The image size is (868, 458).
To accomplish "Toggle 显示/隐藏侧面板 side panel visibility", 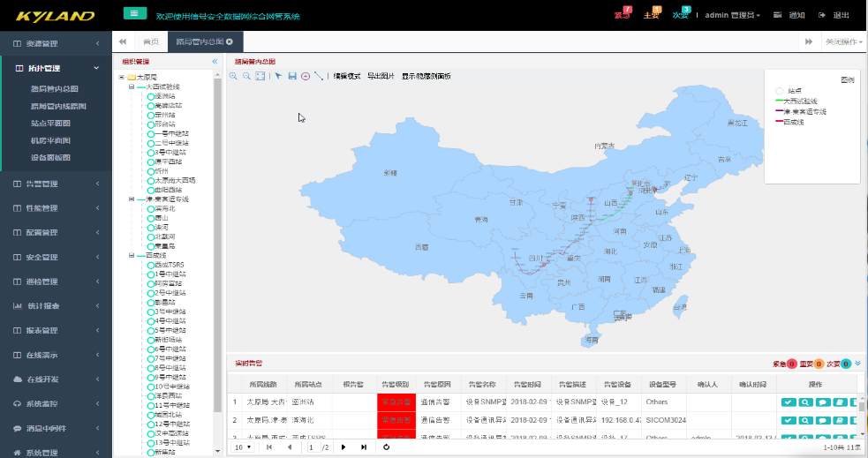I will click(426, 77).
